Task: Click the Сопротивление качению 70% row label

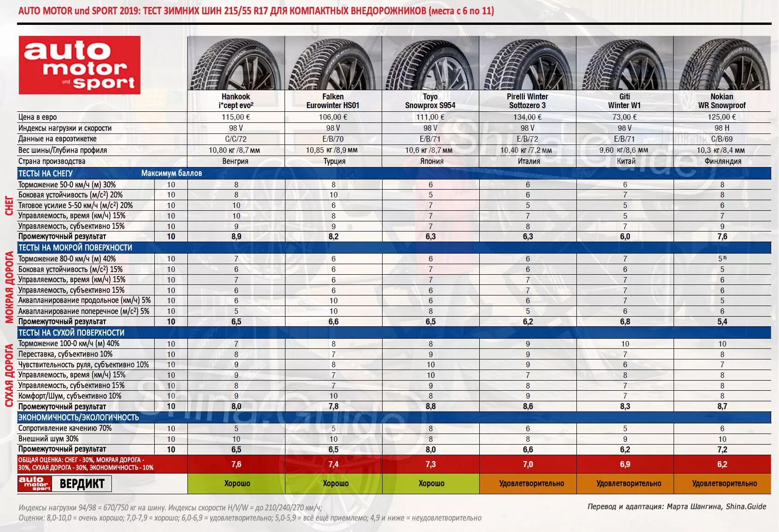Action: [x=65, y=428]
